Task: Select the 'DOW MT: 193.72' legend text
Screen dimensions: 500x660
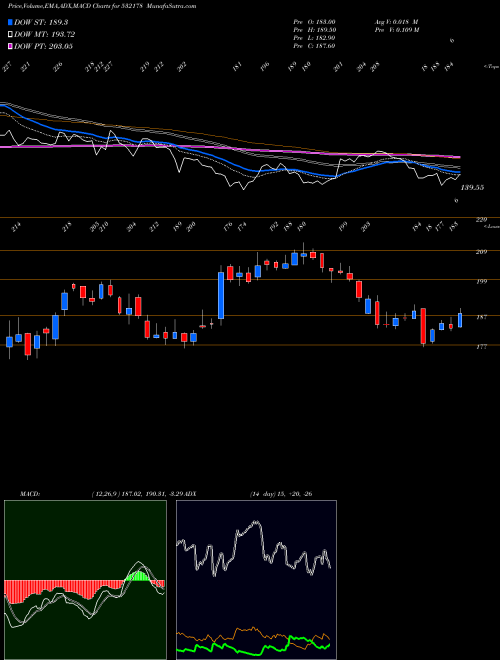Action: click(45, 34)
